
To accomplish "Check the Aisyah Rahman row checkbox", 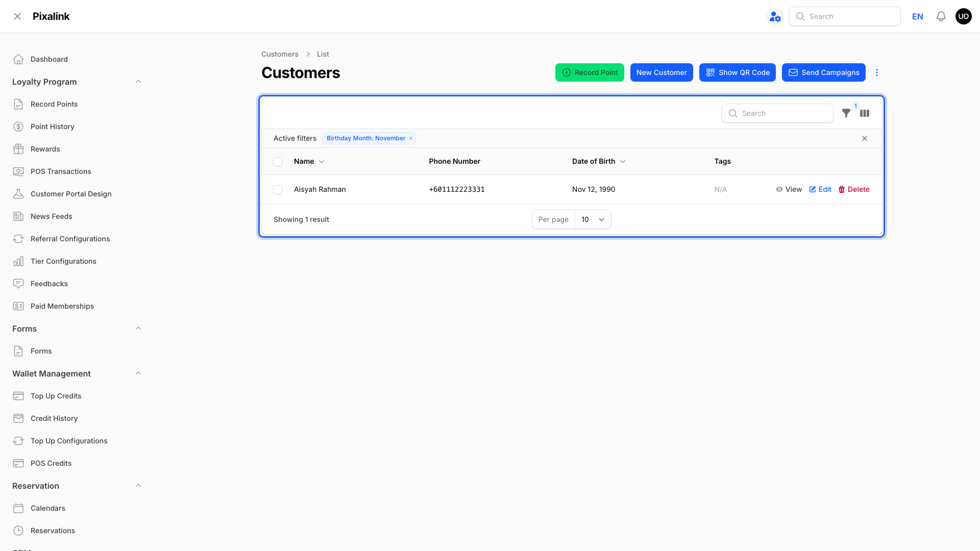I will pos(278,190).
